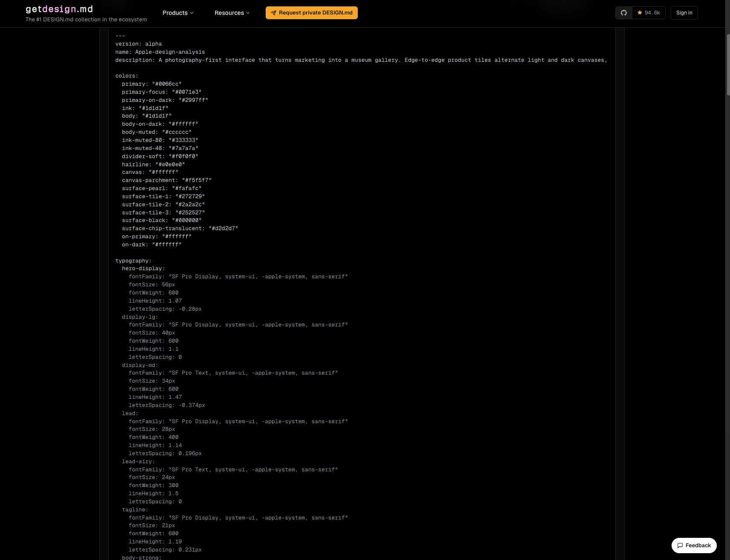Click the 'body-muted: "#cccccc"' line

click(x=156, y=132)
